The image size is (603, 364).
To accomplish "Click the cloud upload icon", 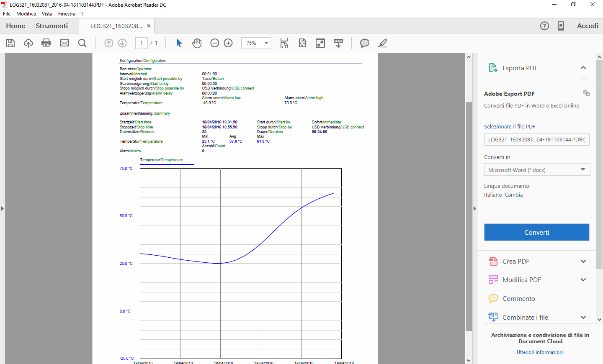I will 28,43.
